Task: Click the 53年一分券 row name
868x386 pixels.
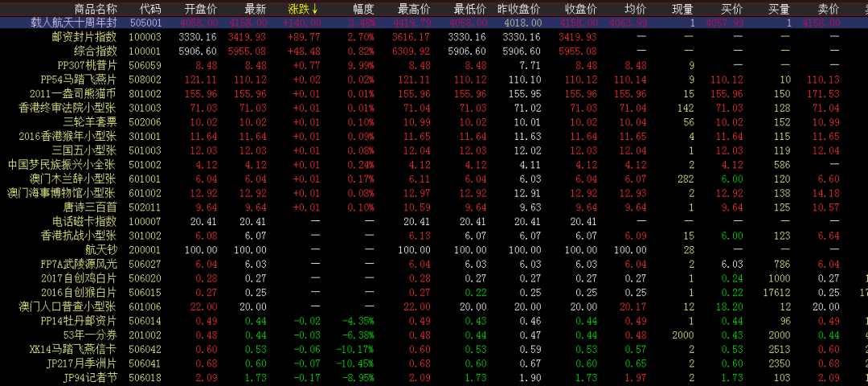Action: click(90, 335)
